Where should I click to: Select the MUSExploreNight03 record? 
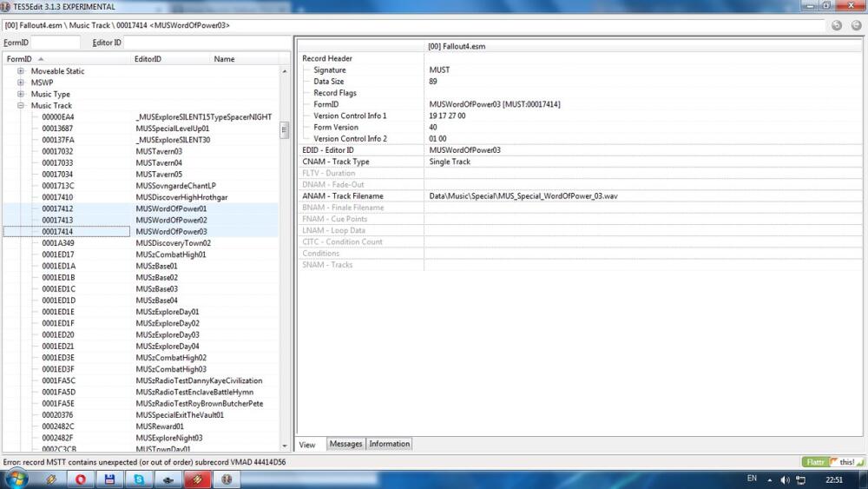click(x=169, y=438)
